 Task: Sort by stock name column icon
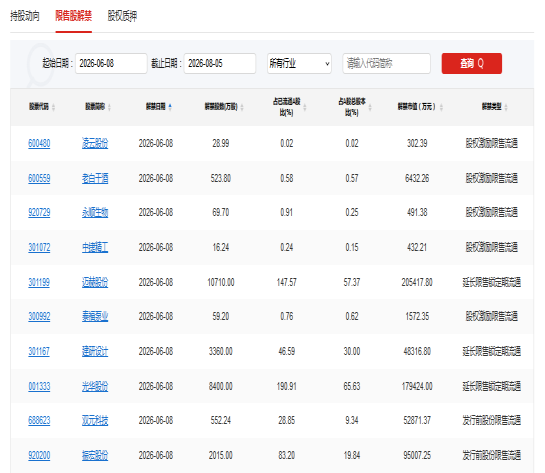pyautogui.click(x=109, y=107)
